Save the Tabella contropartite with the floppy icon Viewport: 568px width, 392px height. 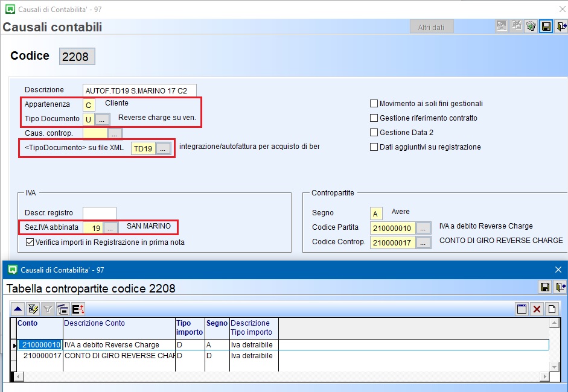coord(545,288)
